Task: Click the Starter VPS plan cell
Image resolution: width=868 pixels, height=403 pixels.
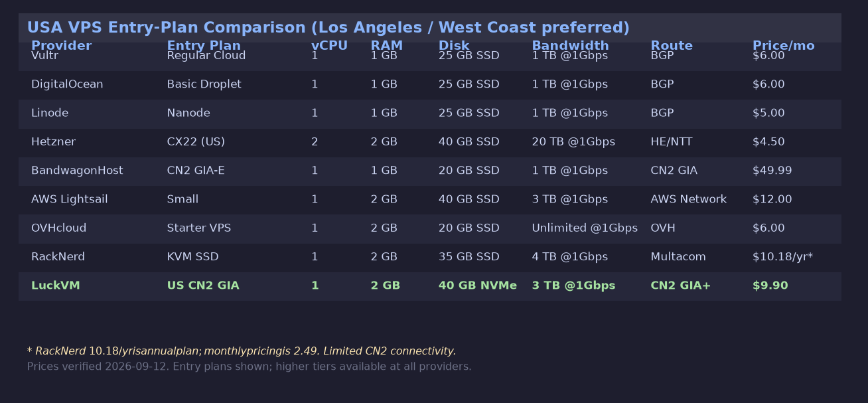Action: pyautogui.click(x=199, y=228)
